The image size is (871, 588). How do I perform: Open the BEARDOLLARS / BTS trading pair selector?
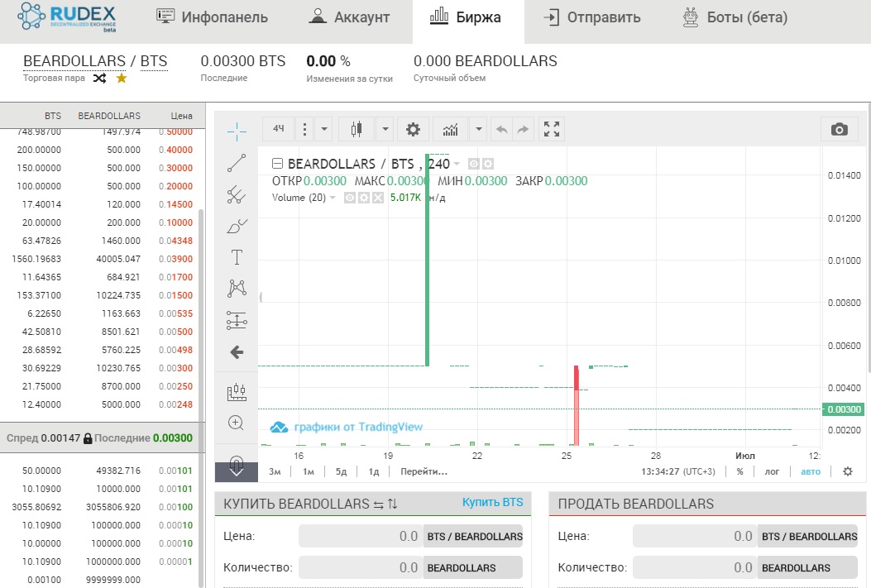95,61
